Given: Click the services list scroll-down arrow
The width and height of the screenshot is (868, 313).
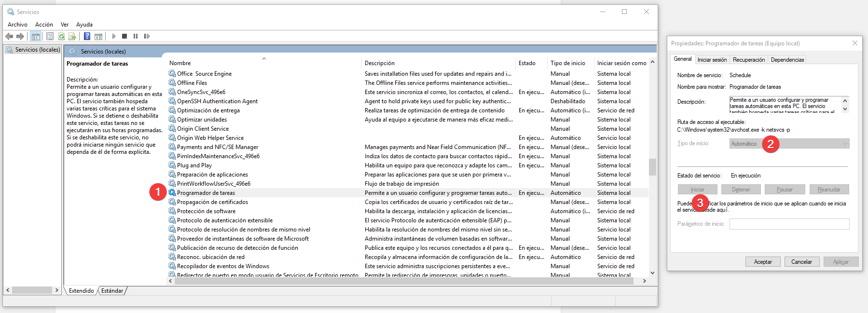Looking at the screenshot, I should 652,273.
